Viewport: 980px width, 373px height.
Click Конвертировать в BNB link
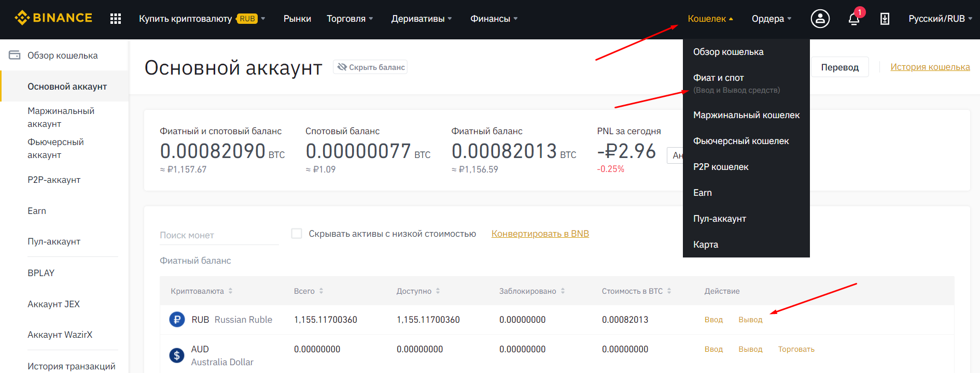[x=540, y=234]
